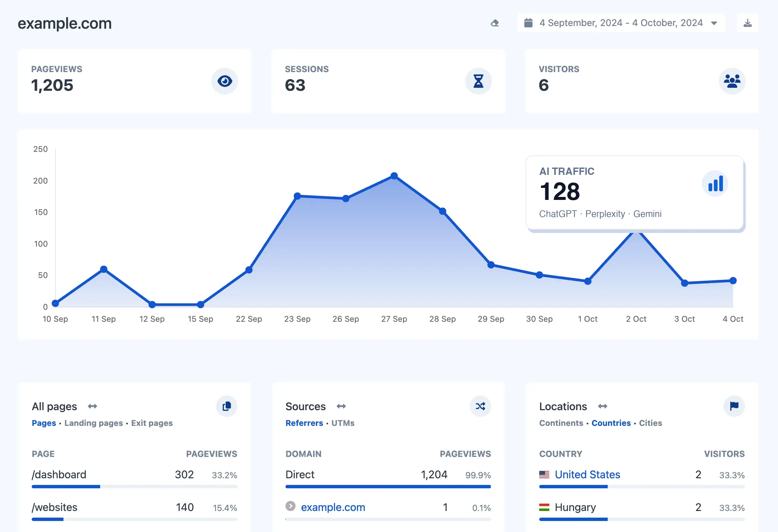Click the United States visitors progress bar
The image size is (778, 532).
tap(642, 487)
